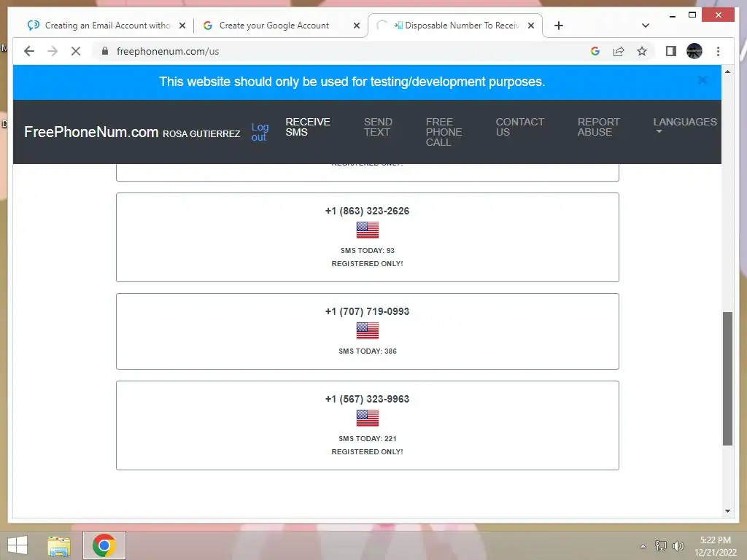747x560 pixels.
Task: Close the Create your Google Account tab
Action: [356, 26]
